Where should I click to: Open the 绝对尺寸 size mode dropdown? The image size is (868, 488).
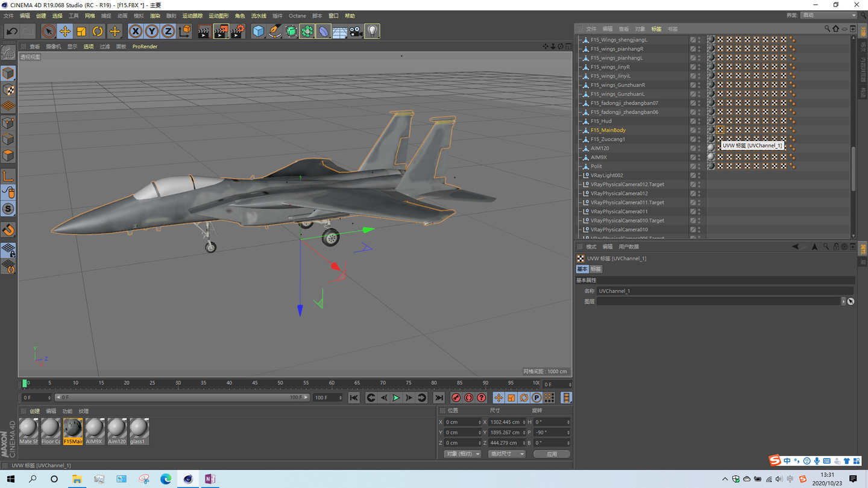point(506,454)
